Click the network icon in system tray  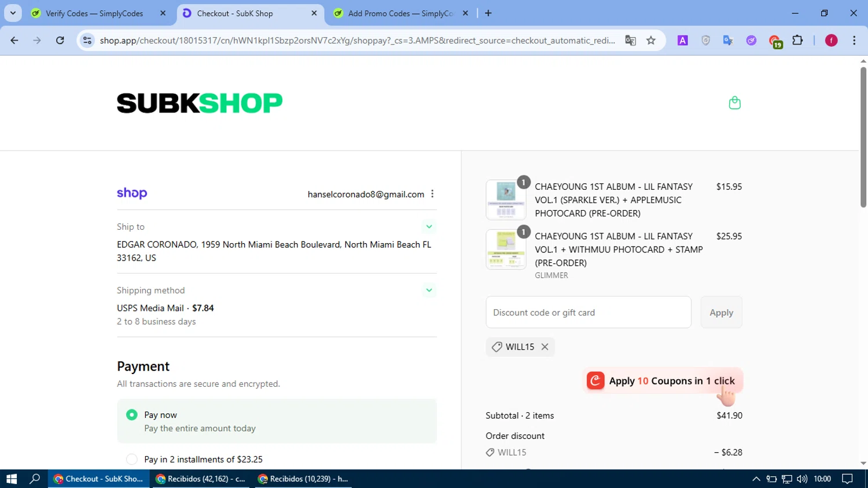pos(786,479)
